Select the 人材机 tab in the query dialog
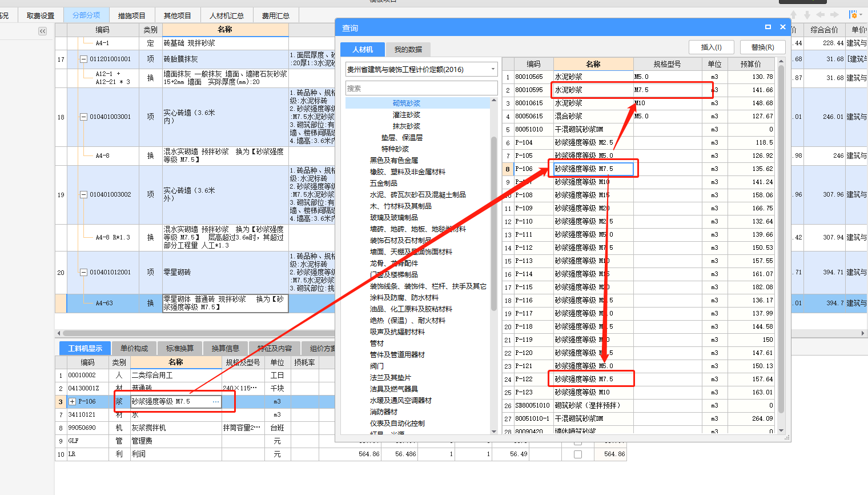Viewport: 868px width, 495px height. point(363,49)
